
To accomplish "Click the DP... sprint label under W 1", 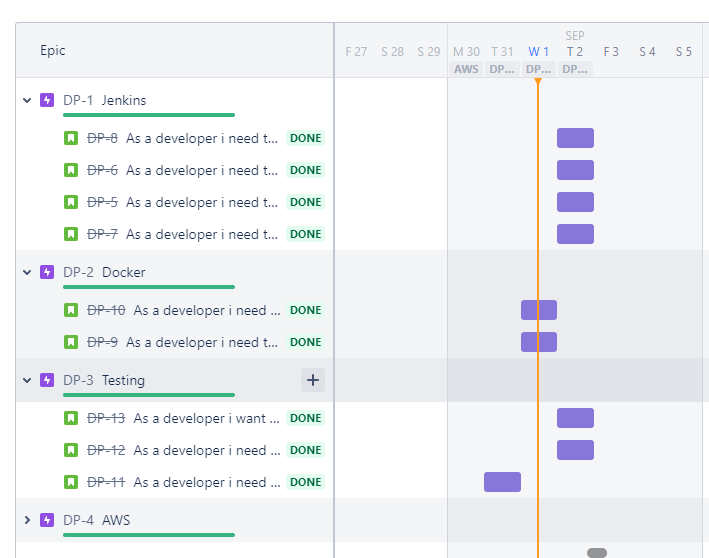I will (539, 69).
